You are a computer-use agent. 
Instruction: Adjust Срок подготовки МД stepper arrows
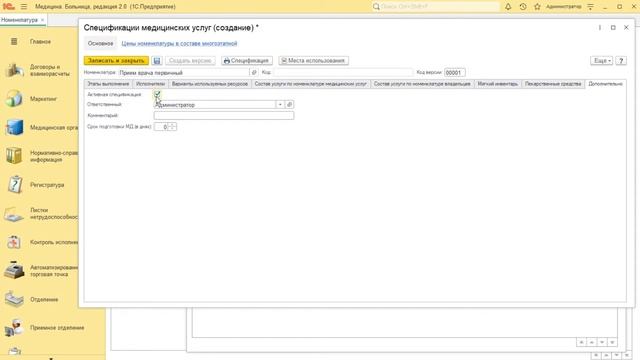tap(172, 127)
